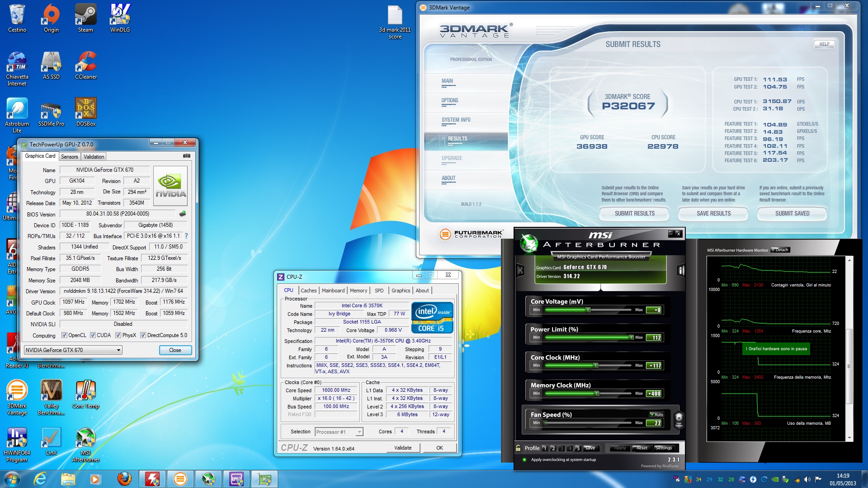The height and width of the screenshot is (488, 868).
Task: Click the Afterburner Settings button
Action: coord(664,448)
